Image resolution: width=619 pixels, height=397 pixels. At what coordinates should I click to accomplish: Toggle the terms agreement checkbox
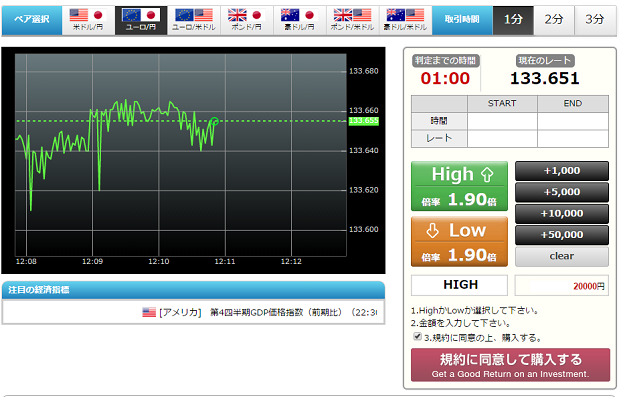point(417,336)
